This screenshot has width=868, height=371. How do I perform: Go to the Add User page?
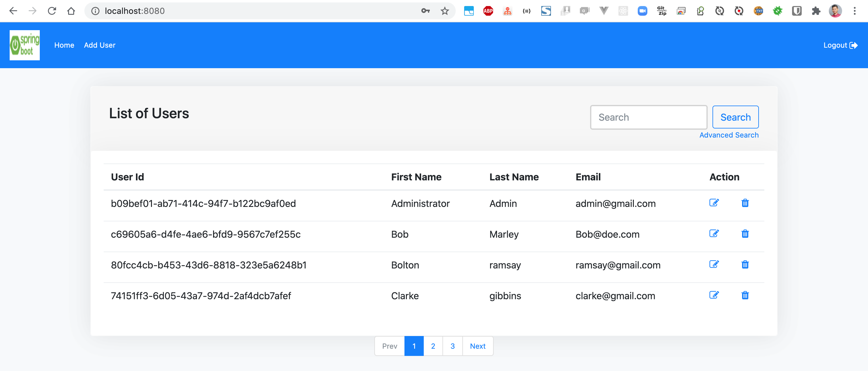click(99, 45)
